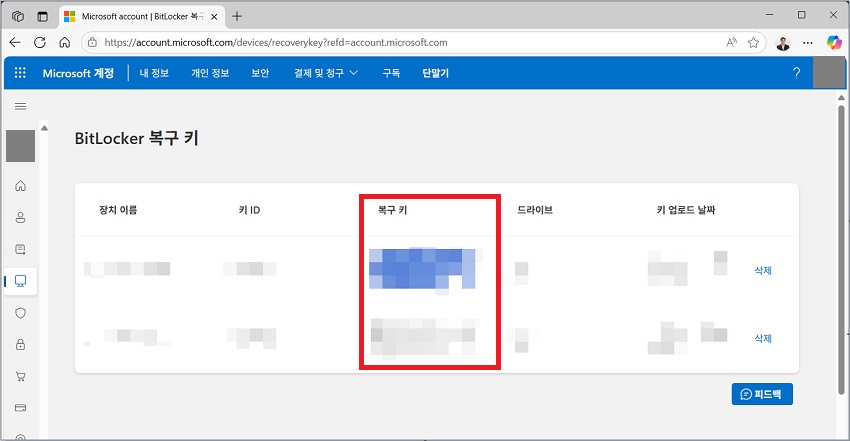The width and height of the screenshot is (850, 441).
Task: Open Copilot icon in Edge toolbar
Action: 834,42
